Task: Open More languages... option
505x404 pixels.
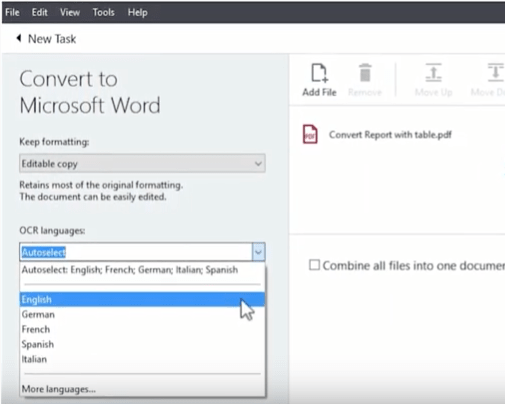Action: click(142, 389)
